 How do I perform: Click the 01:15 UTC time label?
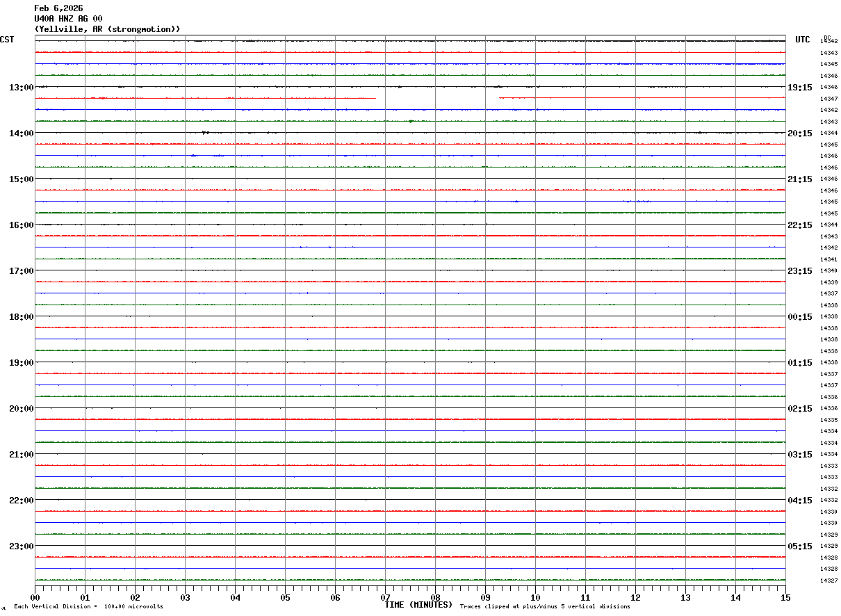coord(799,363)
